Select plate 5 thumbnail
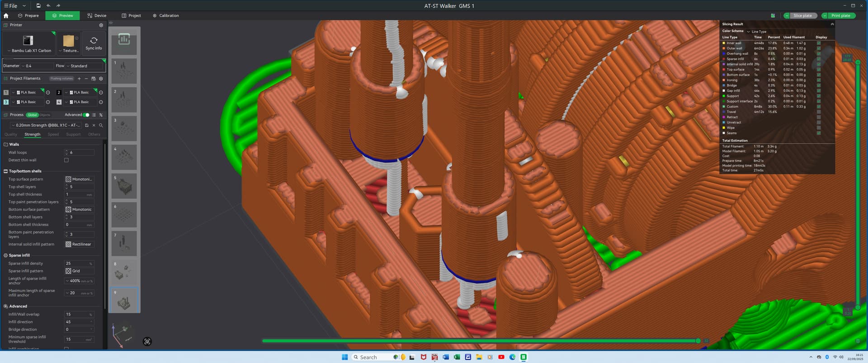 pyautogui.click(x=124, y=186)
